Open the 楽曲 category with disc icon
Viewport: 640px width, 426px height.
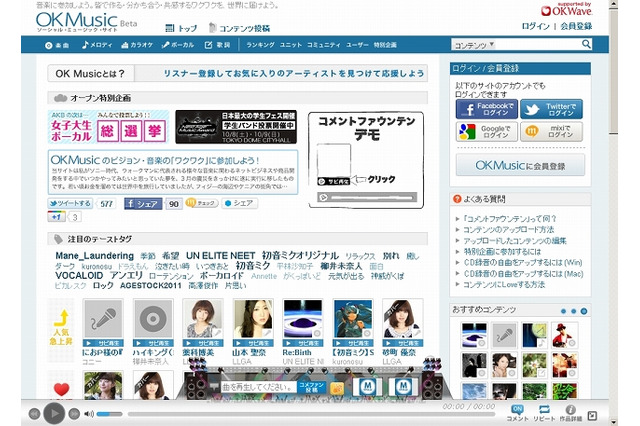tap(57, 45)
